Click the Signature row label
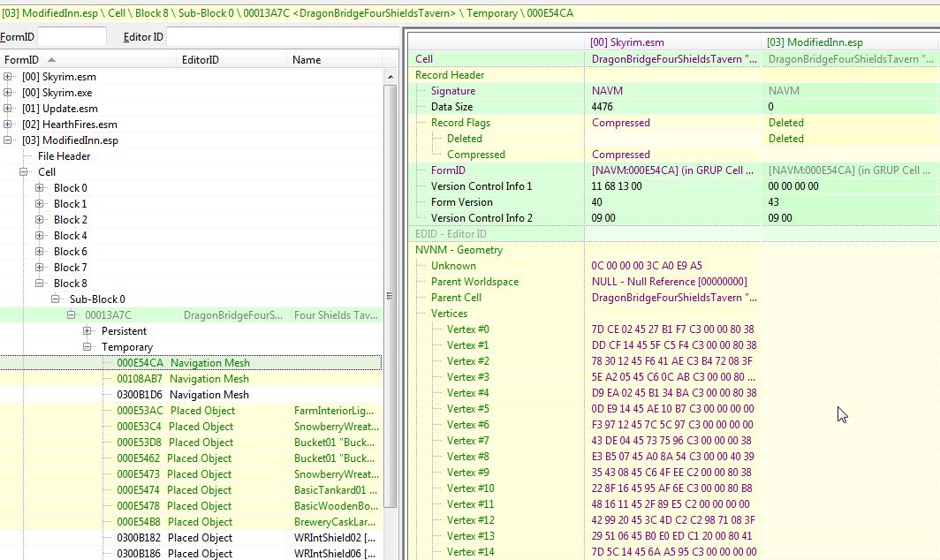Viewport: 940px width, 560px height. tap(453, 90)
